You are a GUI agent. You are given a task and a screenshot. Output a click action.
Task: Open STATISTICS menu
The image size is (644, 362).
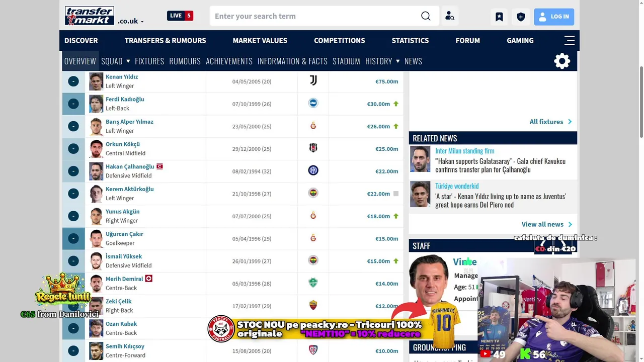(x=410, y=40)
